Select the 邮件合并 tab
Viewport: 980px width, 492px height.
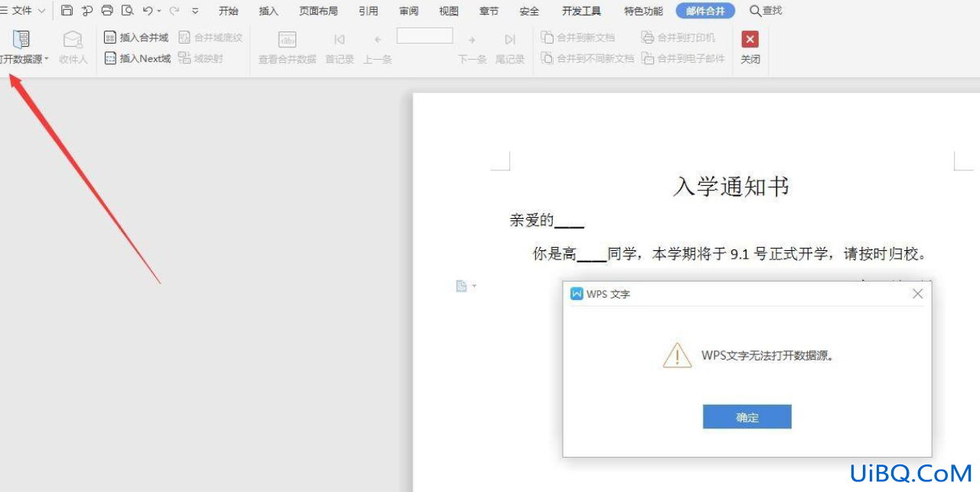(705, 11)
